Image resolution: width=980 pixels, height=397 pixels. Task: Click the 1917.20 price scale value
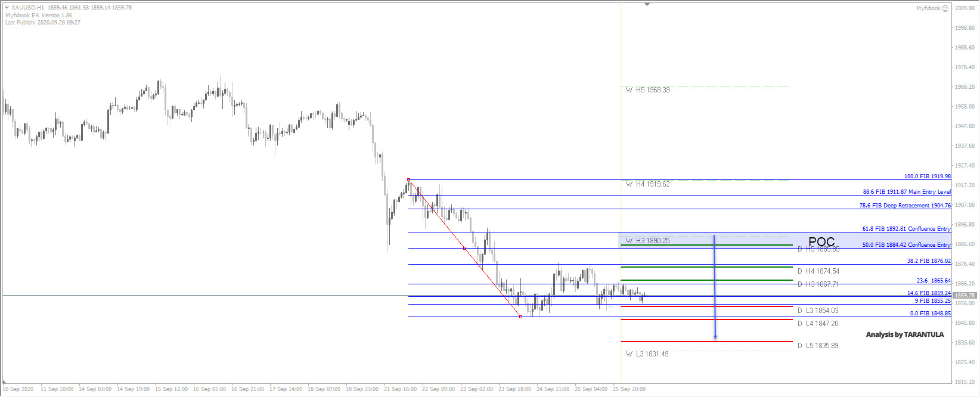tap(965, 185)
